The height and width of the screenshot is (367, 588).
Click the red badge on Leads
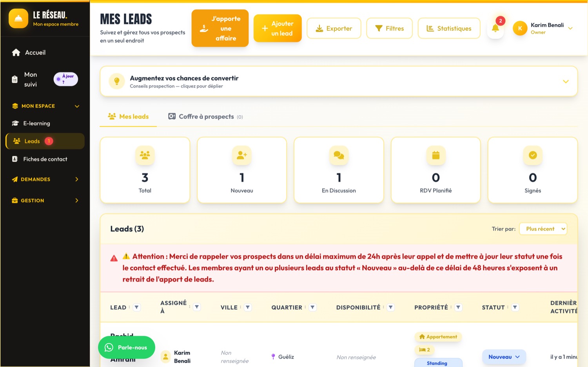[x=49, y=141]
